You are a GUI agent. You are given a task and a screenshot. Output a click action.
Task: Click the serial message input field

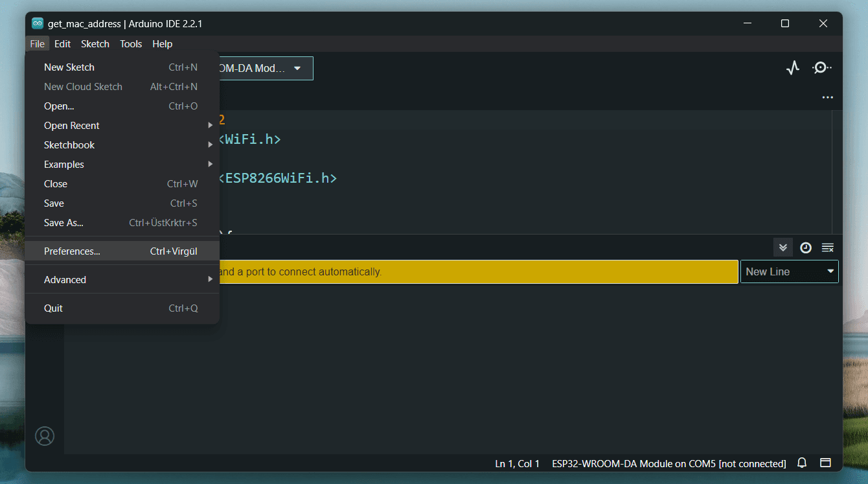coord(479,271)
